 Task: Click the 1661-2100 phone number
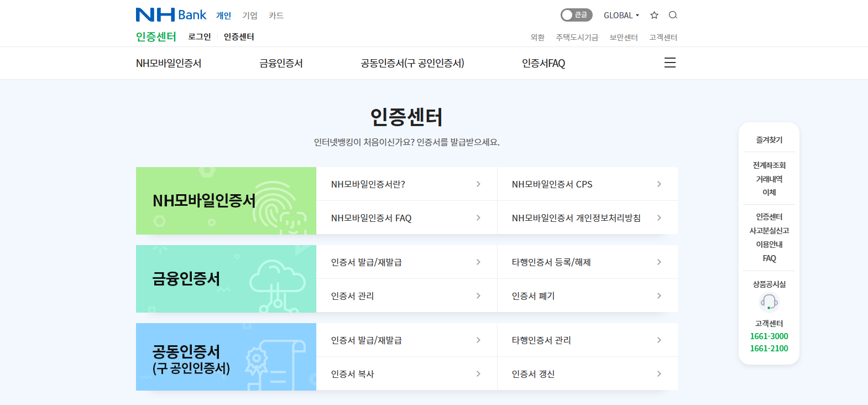coord(769,349)
